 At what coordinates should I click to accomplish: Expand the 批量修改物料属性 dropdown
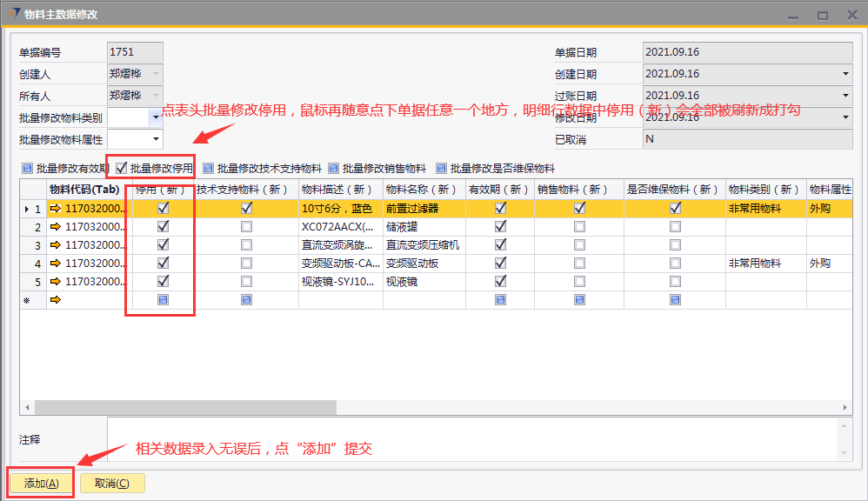click(156, 138)
